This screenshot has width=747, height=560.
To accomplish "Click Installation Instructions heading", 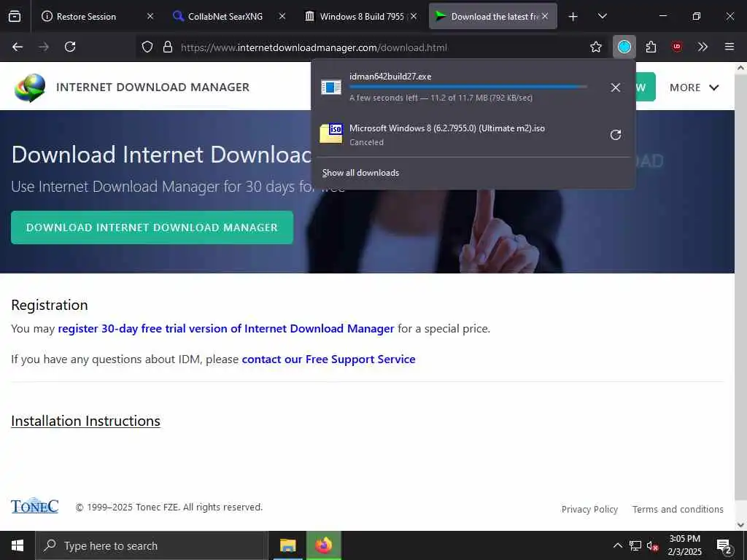I will [x=86, y=421].
